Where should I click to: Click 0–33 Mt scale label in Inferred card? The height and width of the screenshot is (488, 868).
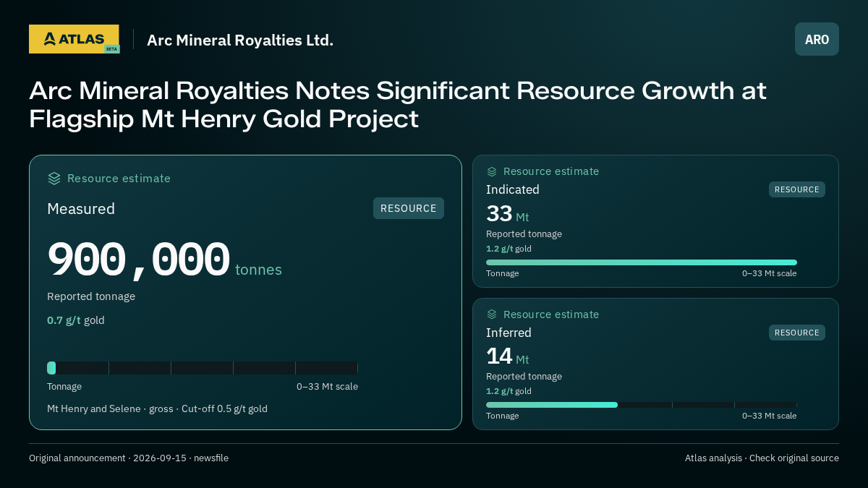[x=770, y=416]
